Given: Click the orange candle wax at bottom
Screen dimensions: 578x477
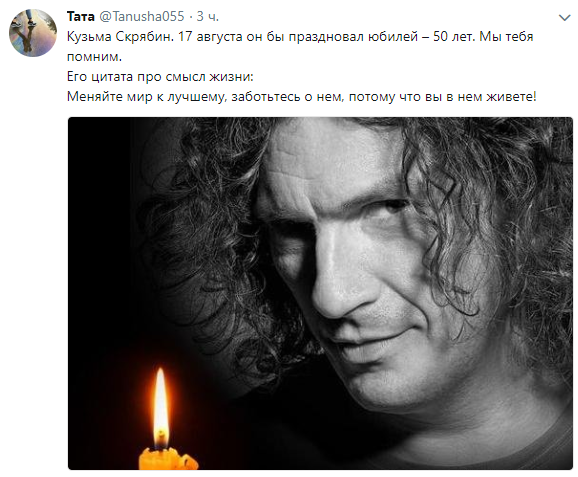Looking at the screenshot, I should click(x=168, y=459).
